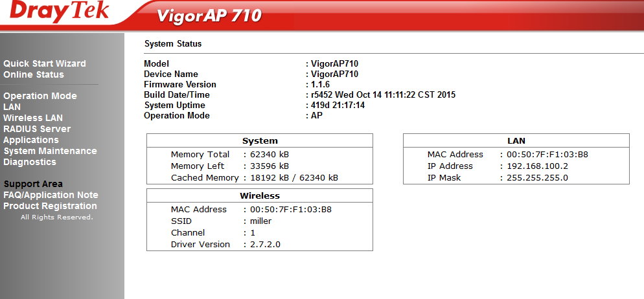
Task: Select the build date r5452 value
Action: [x=383, y=94]
